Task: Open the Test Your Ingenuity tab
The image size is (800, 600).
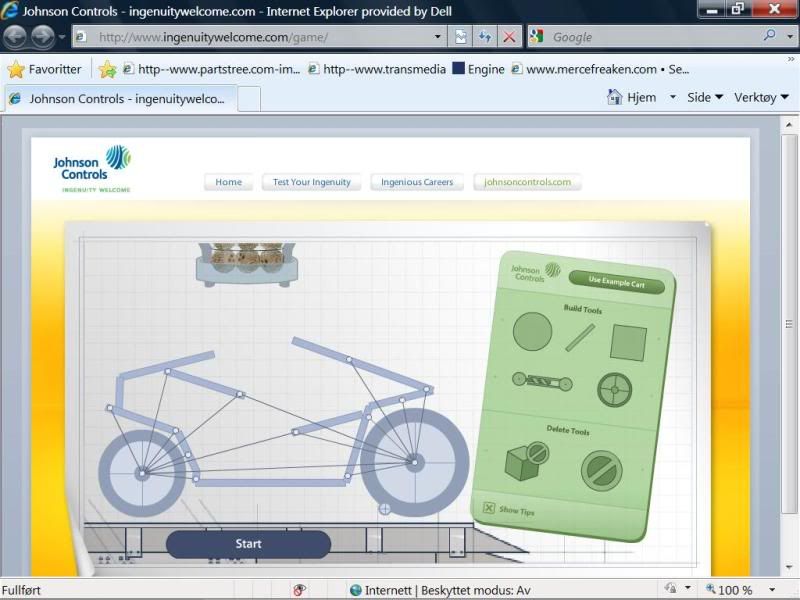Action: (x=311, y=182)
